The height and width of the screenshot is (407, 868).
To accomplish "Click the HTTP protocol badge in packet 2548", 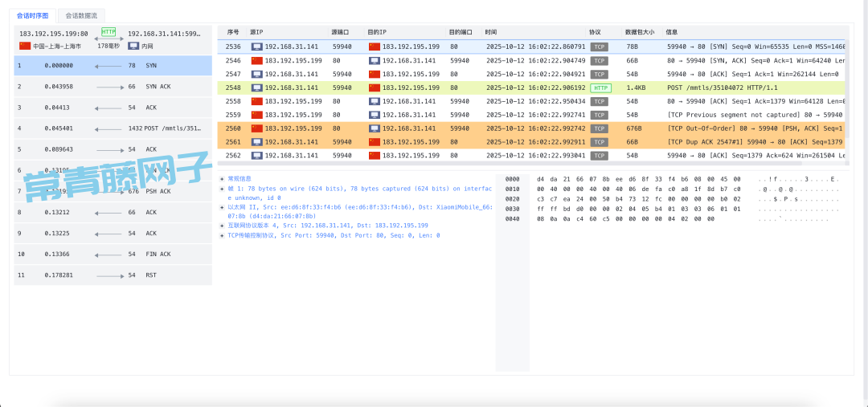I will [x=600, y=88].
